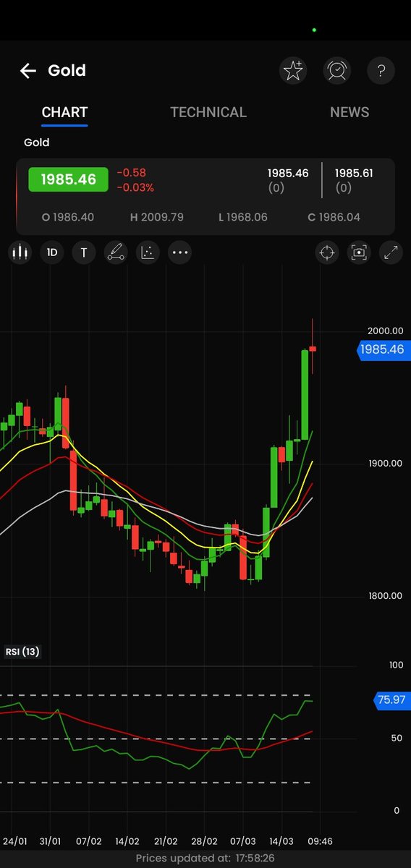This screenshot has width=411, height=868.
Task: Switch to the TECHNICAL tab
Action: click(x=208, y=112)
